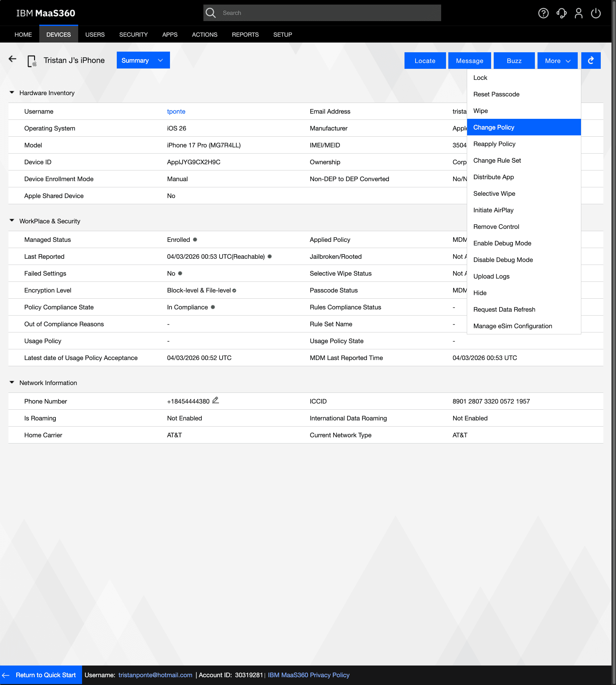
Task: Click the Return to Quick Start arrow
Action: point(6,675)
